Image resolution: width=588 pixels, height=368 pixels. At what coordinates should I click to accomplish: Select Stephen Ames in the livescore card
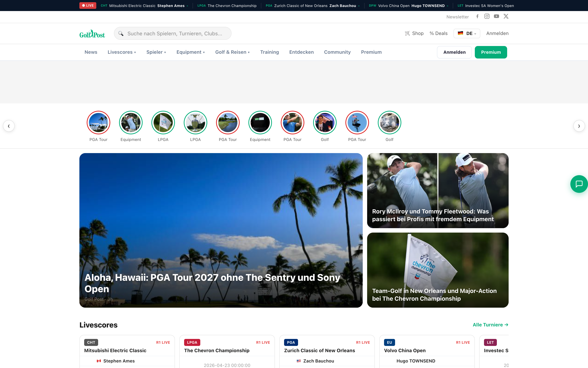click(x=119, y=361)
